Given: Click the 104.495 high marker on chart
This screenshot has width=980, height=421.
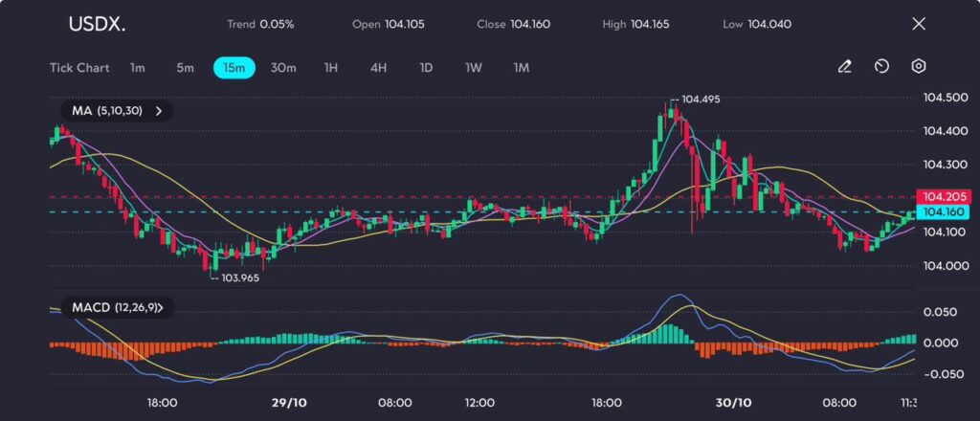Looking at the screenshot, I should tap(700, 100).
